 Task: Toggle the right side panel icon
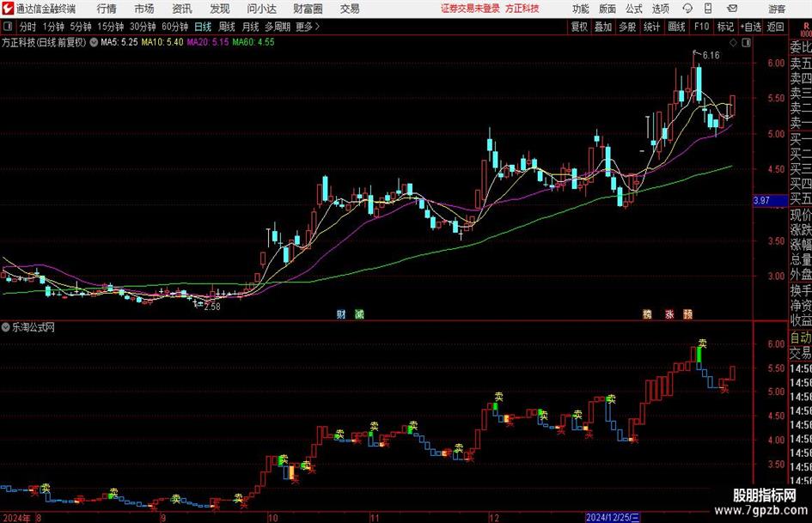pos(746,43)
